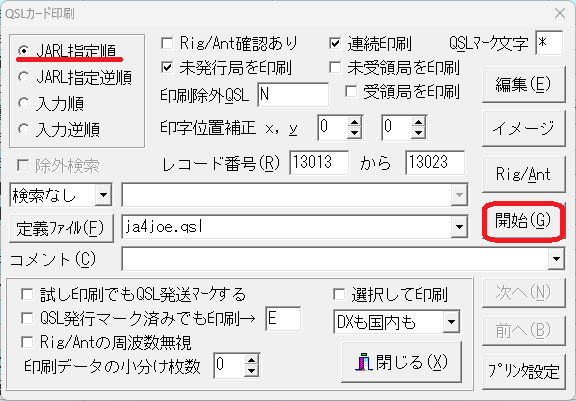Close the QSLカード印刷 window
This screenshot has height=401, width=576.
[560, 14]
